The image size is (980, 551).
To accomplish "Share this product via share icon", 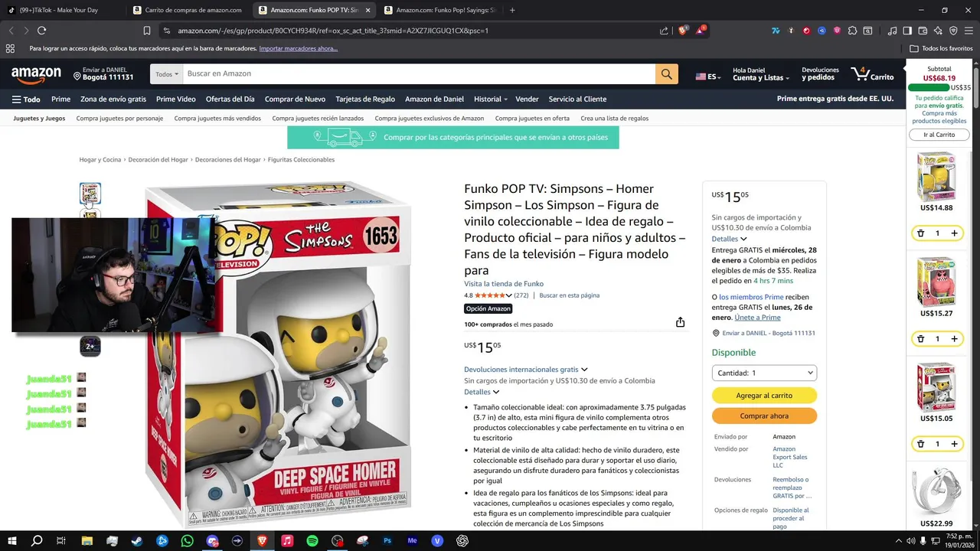I will 680,322.
